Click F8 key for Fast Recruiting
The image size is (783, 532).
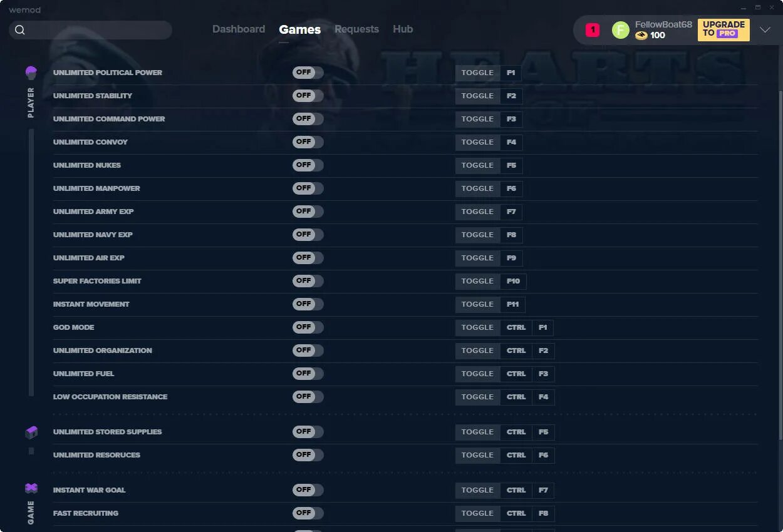click(x=543, y=513)
